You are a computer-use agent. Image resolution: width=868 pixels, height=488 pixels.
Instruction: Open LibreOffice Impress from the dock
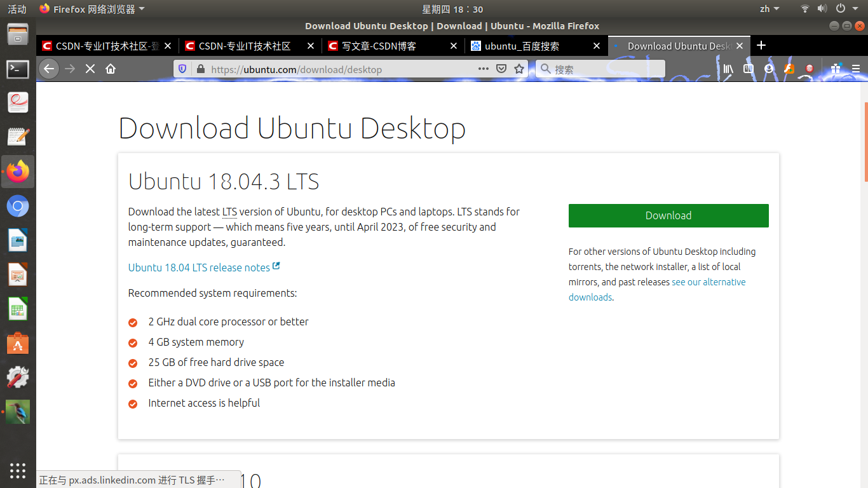point(18,275)
